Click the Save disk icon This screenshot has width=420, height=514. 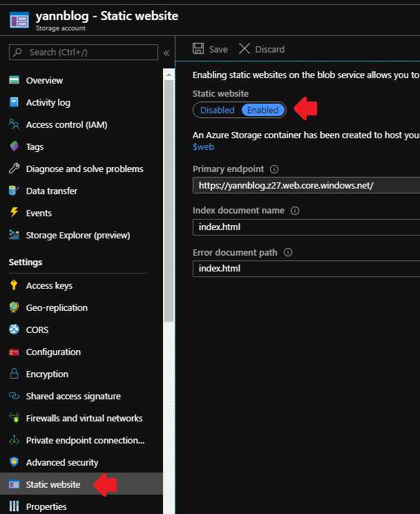pyautogui.click(x=198, y=49)
